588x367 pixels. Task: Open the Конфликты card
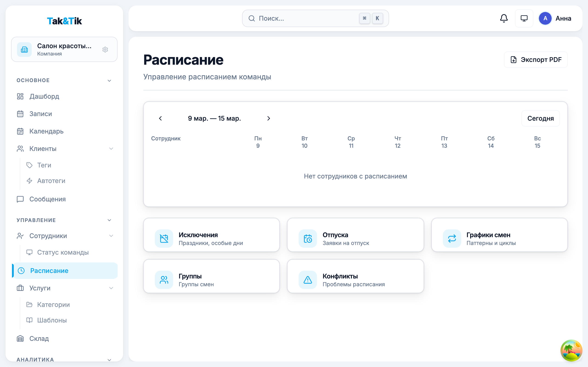coord(355,276)
